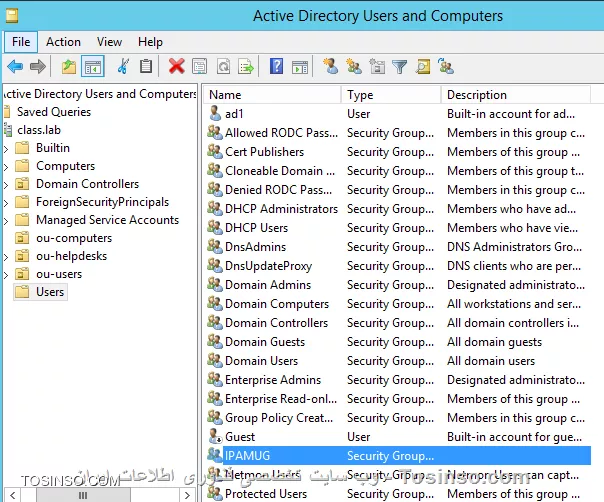The image size is (604, 502).
Task: Click the red Delete toolbar icon
Action: (x=176, y=67)
